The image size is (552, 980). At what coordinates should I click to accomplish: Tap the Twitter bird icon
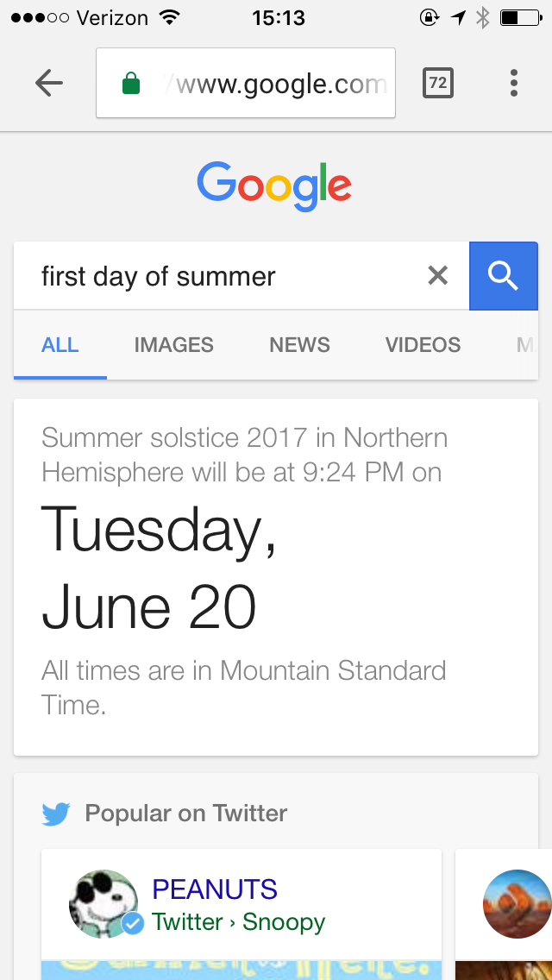[56, 814]
